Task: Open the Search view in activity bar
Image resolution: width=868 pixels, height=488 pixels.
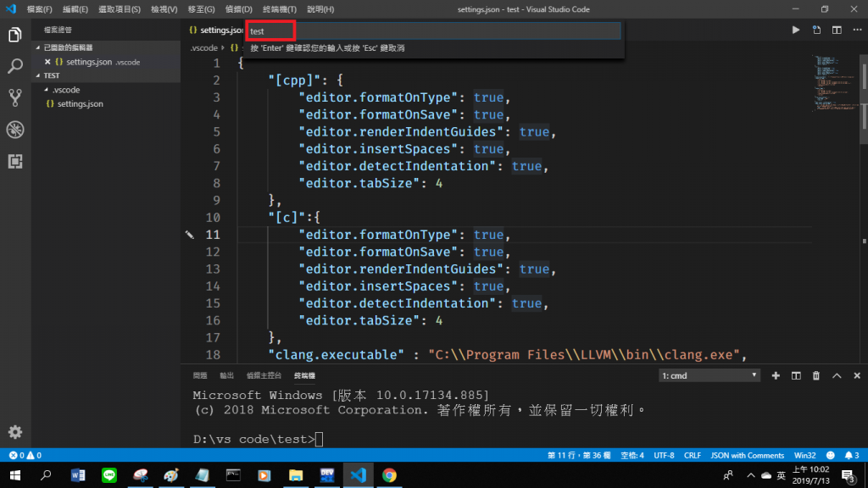Action: (x=15, y=66)
